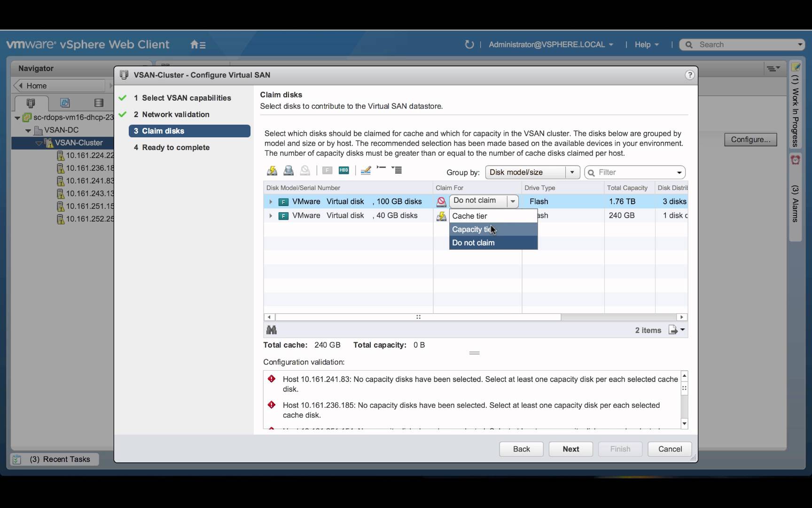Click the Cancel button

click(670, 449)
